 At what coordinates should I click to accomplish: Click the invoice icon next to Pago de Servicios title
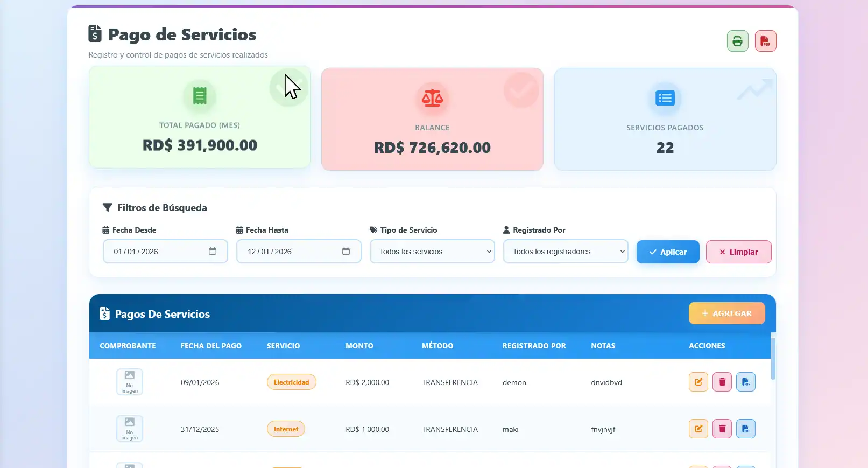click(95, 33)
